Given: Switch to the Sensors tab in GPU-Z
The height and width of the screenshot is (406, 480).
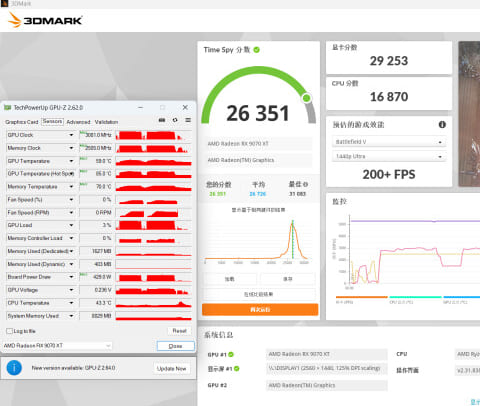Looking at the screenshot, I should coord(52,122).
